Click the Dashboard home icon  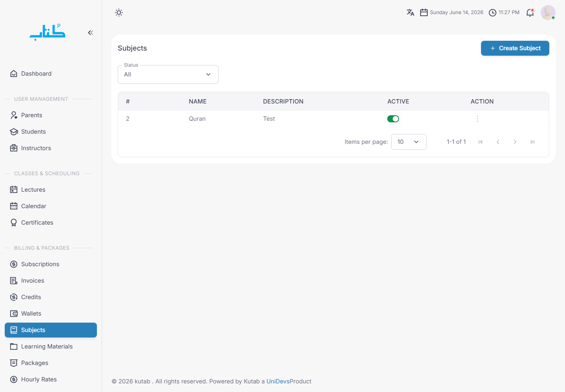click(x=14, y=74)
